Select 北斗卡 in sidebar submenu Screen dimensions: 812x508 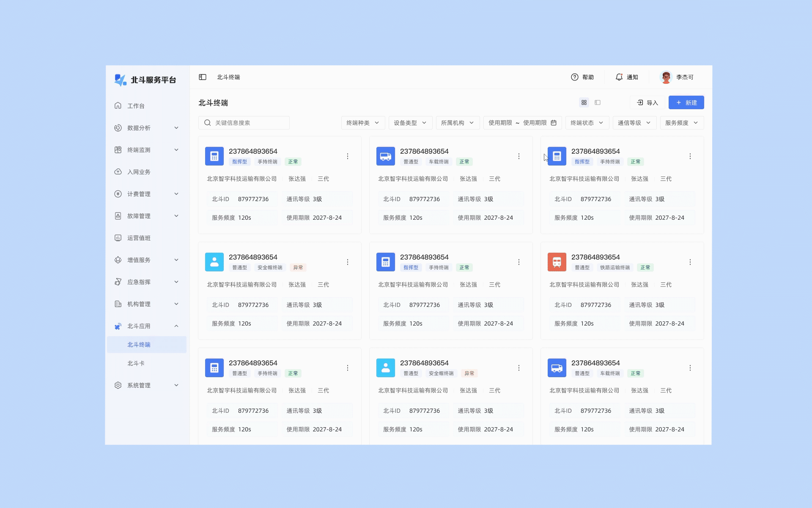(x=136, y=363)
